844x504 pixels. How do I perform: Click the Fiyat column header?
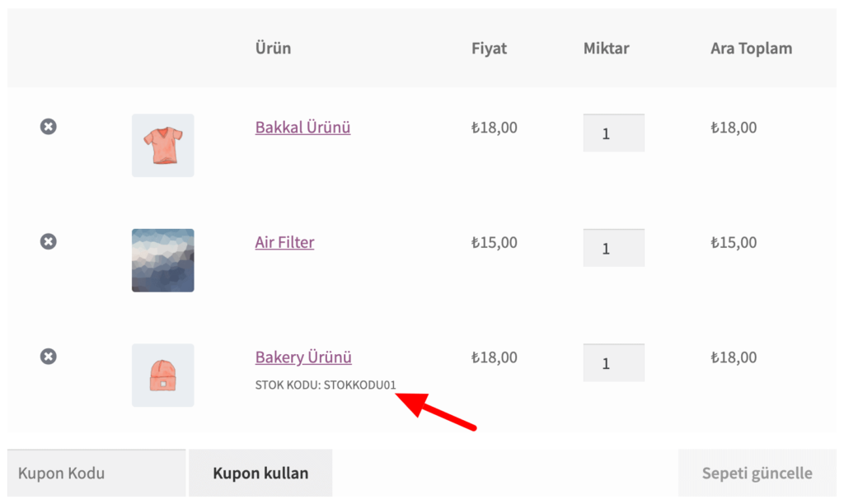pos(489,48)
